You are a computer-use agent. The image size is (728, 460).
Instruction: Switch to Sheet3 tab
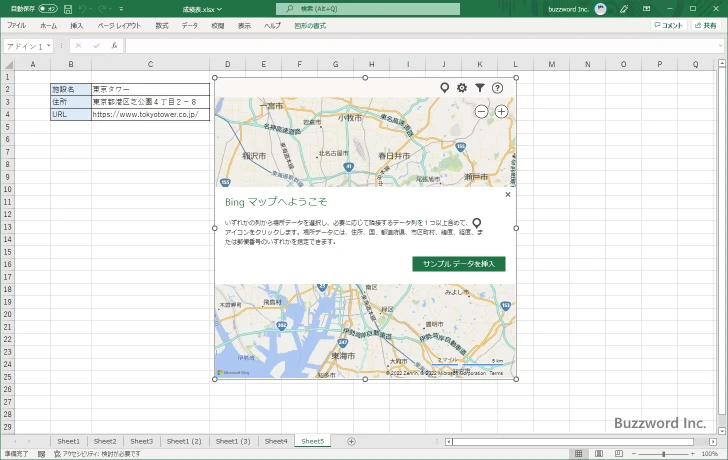(x=142, y=441)
